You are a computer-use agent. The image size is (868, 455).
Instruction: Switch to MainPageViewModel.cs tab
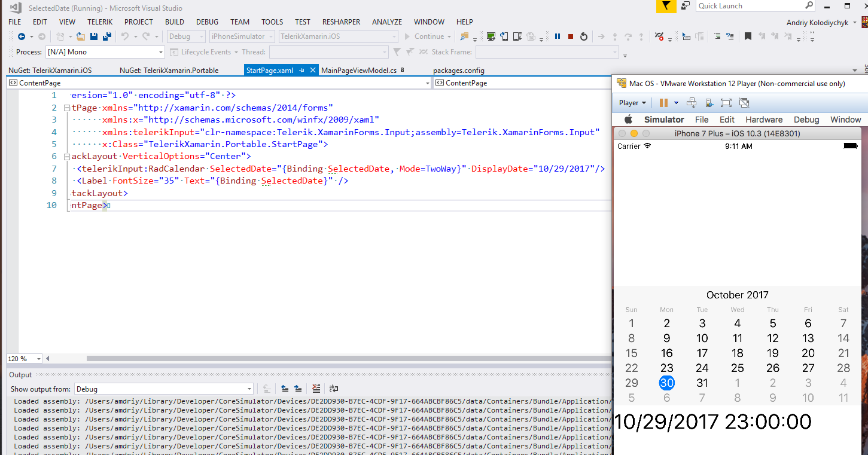click(x=358, y=71)
